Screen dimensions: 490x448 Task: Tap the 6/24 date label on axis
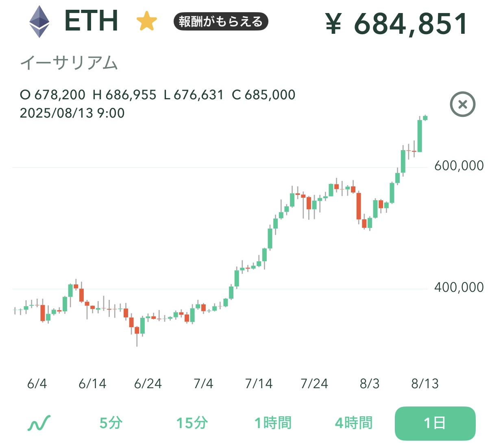click(x=148, y=384)
